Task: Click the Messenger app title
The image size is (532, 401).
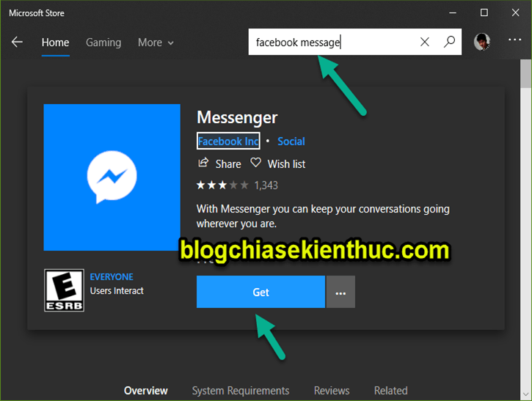Action: tap(237, 117)
